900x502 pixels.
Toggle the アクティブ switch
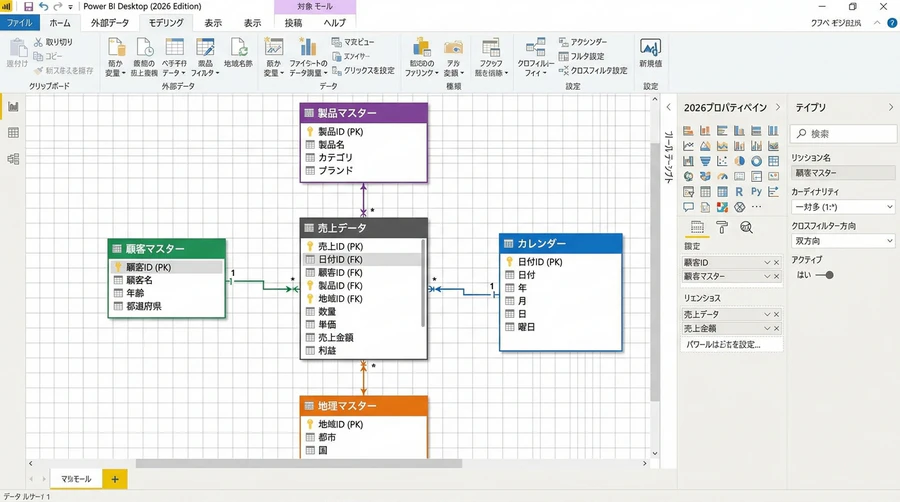(x=825, y=275)
